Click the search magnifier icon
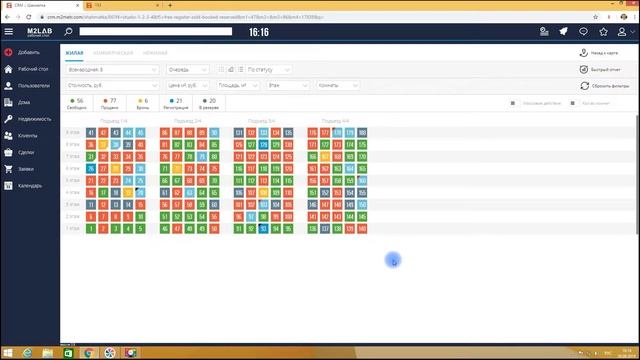This screenshot has width=640, height=360. [x=68, y=32]
